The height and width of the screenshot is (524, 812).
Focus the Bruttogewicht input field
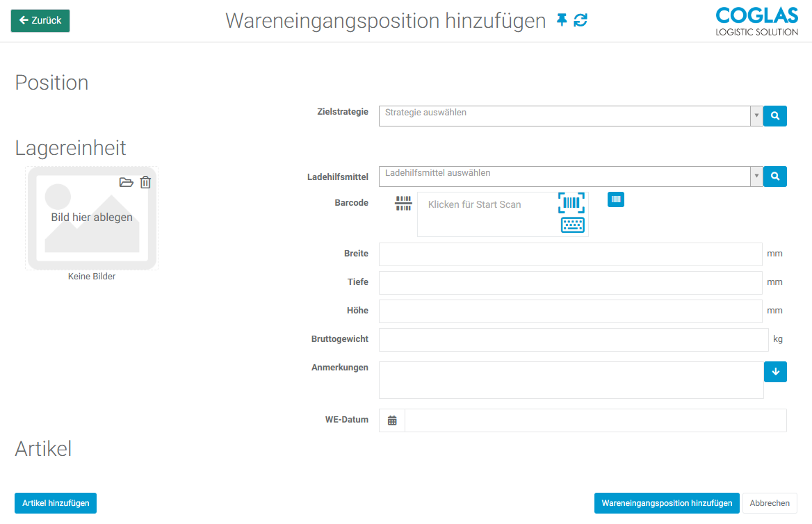[573, 340]
